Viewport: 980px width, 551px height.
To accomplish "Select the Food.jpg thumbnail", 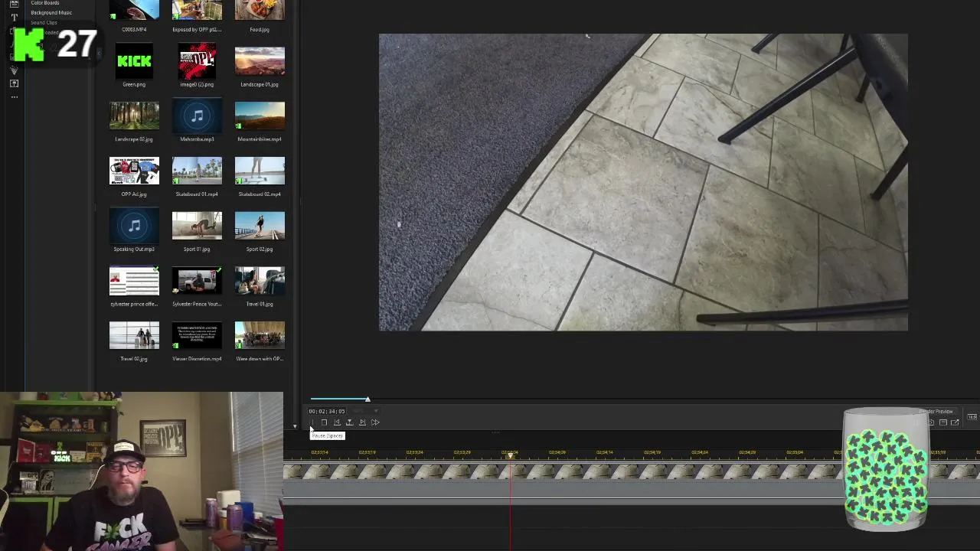I will pyautogui.click(x=260, y=10).
